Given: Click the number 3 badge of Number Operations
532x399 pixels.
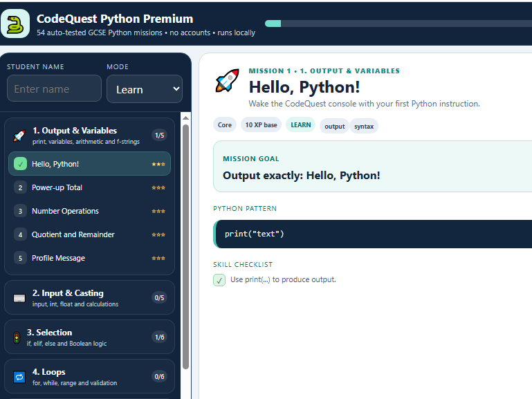Looking at the screenshot, I should coord(20,211).
